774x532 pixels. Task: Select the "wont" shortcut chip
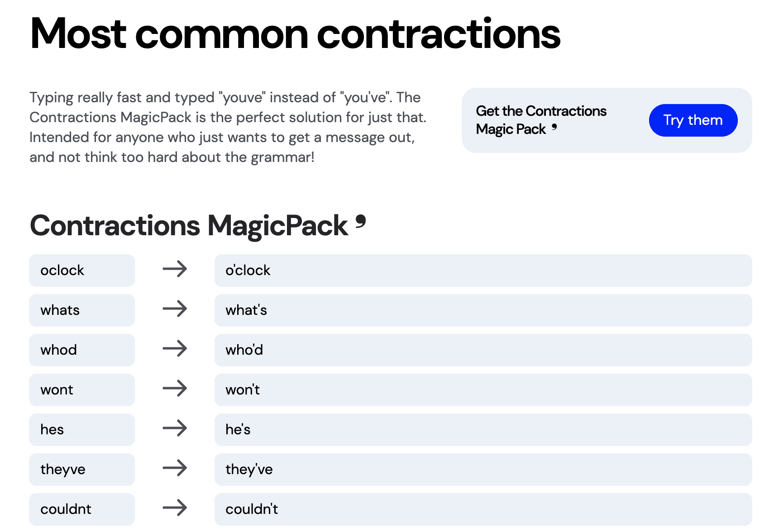82,390
